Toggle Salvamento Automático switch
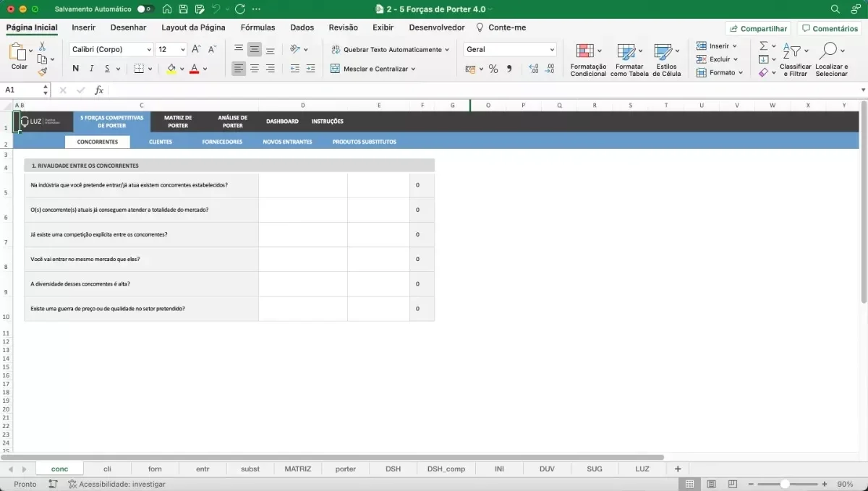 tap(145, 9)
